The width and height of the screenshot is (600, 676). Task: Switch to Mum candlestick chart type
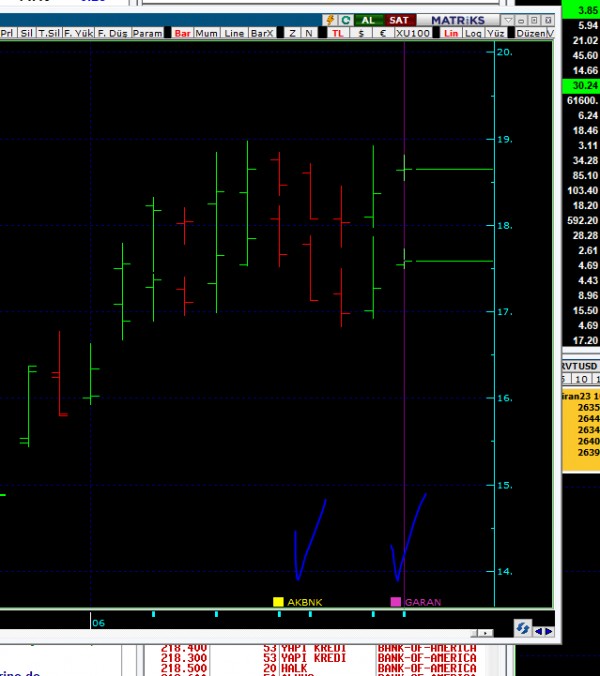coord(206,33)
